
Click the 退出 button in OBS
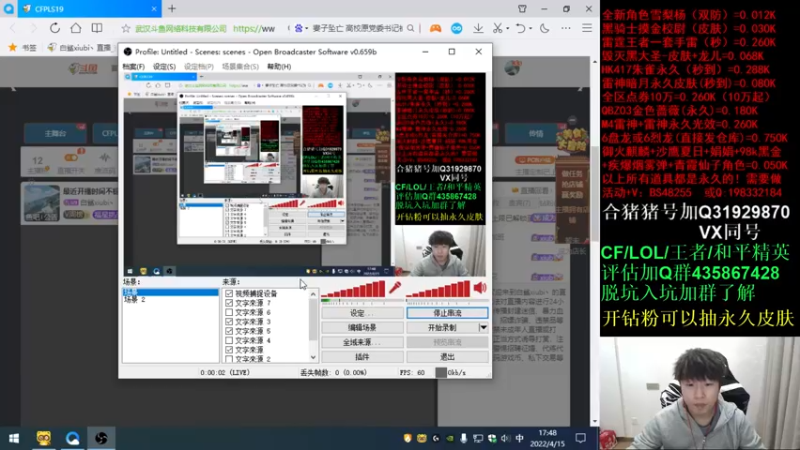(x=447, y=357)
